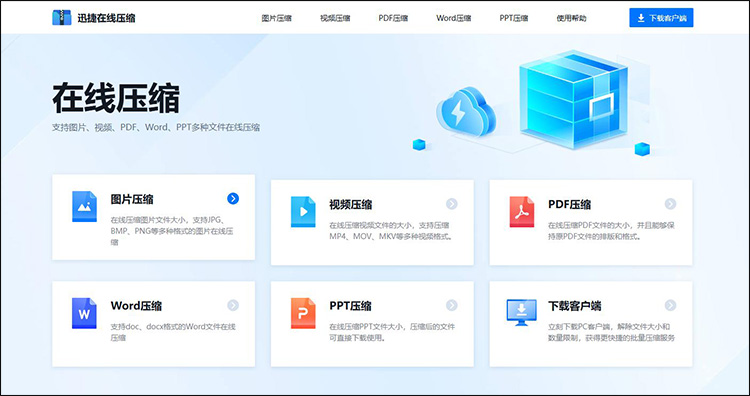Image resolution: width=750 pixels, height=396 pixels.
Task: Open 图片压缩 in the top navigation
Action: click(x=276, y=18)
